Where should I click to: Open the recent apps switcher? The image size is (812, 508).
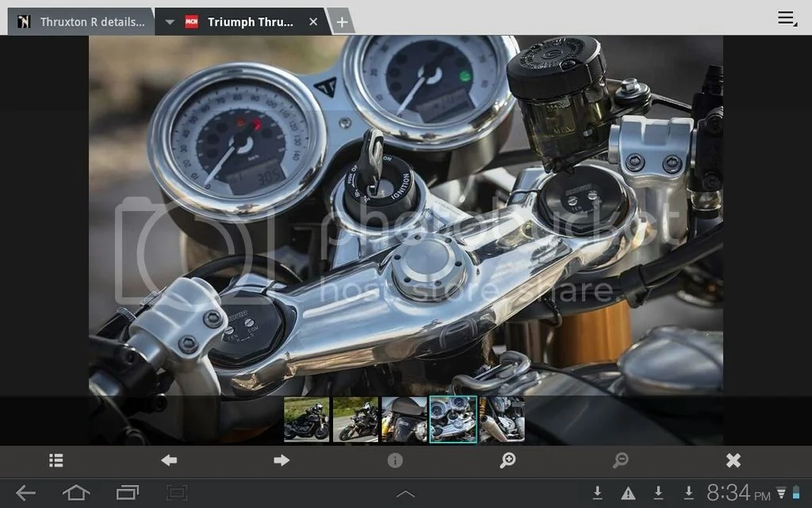click(128, 493)
